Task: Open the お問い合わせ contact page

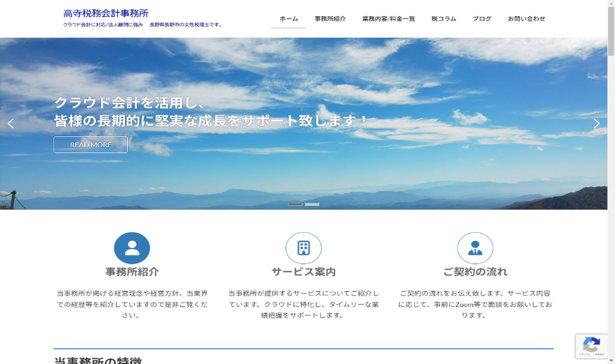Action: pyautogui.click(x=527, y=19)
